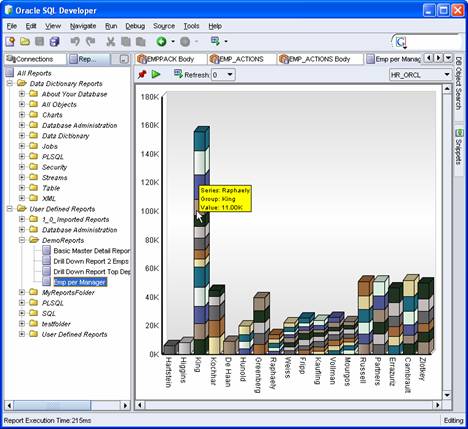Collapse Data Dictionary Reports tree node
This screenshot has width=468, height=429.
tap(10, 83)
